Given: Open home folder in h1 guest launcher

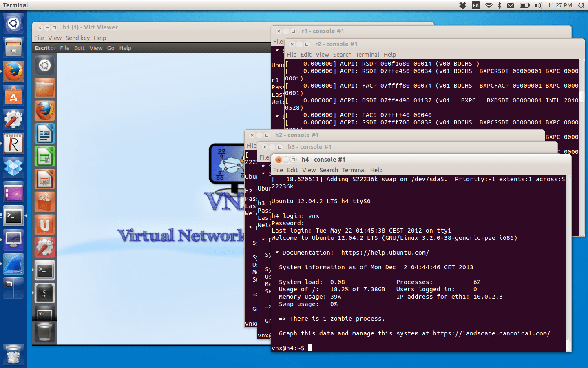Looking at the screenshot, I should (x=45, y=88).
